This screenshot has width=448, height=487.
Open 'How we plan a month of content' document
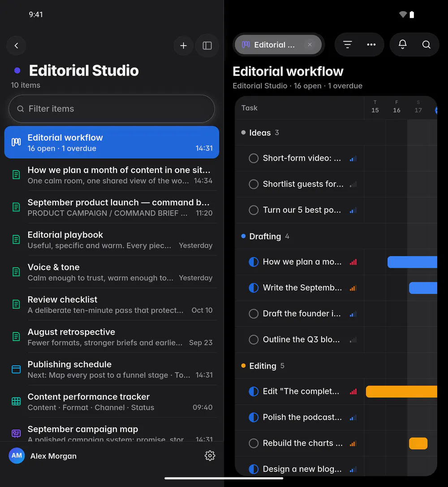pyautogui.click(x=112, y=175)
